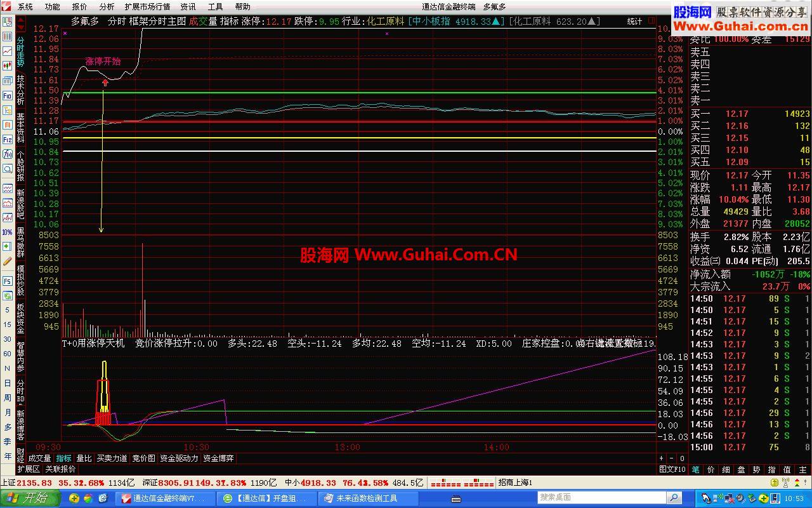
Task: Open the 模拟炒股 vertical tab
Action: coord(20,281)
